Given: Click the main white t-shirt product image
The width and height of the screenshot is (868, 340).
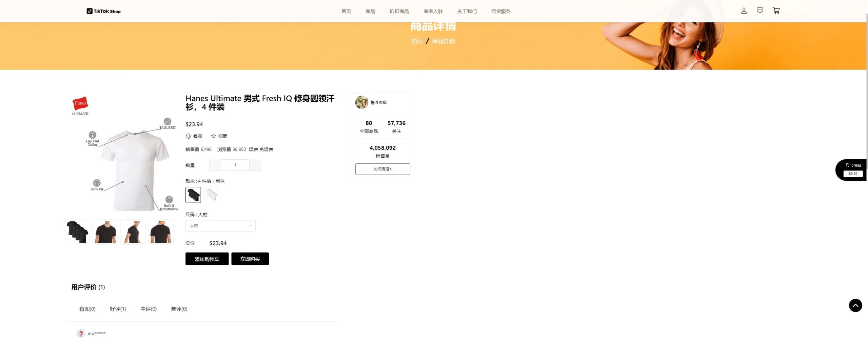Looking at the screenshot, I should (122, 154).
